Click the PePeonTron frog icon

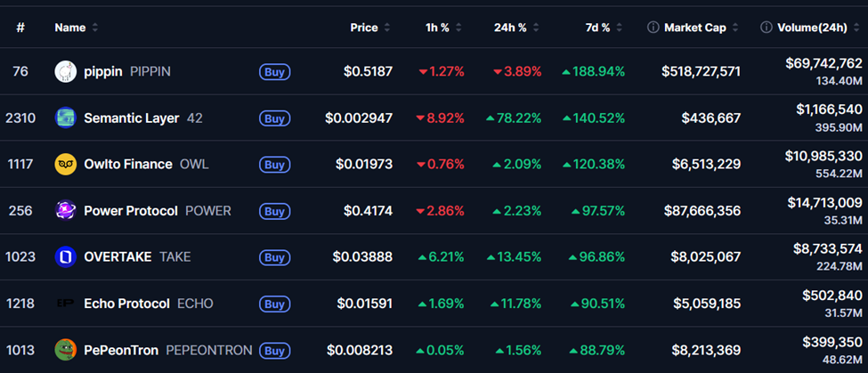pyautogui.click(x=66, y=350)
